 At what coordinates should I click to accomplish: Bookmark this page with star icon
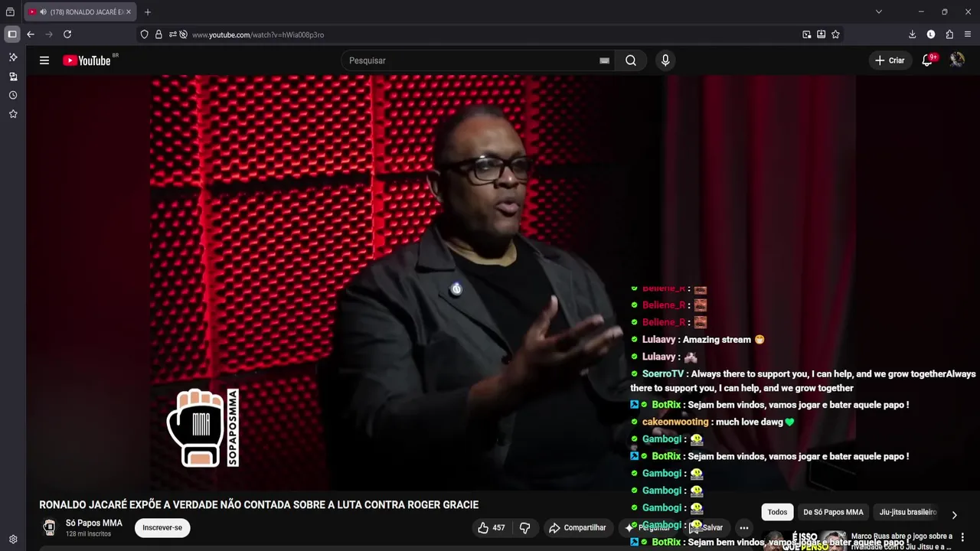click(835, 34)
